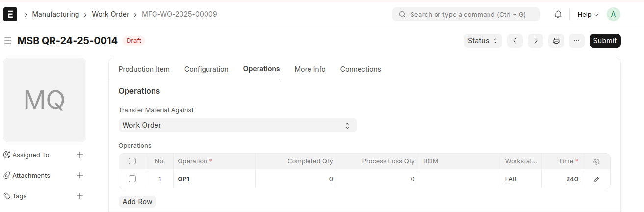Edit the OP1 row with pencil icon
Image resolution: width=644 pixels, height=212 pixels.
[x=596, y=179]
